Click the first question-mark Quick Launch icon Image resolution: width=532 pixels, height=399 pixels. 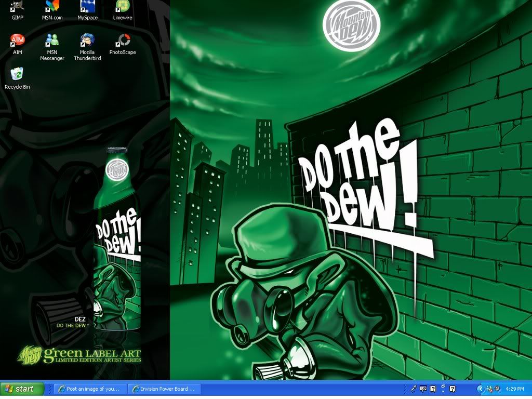click(432, 389)
